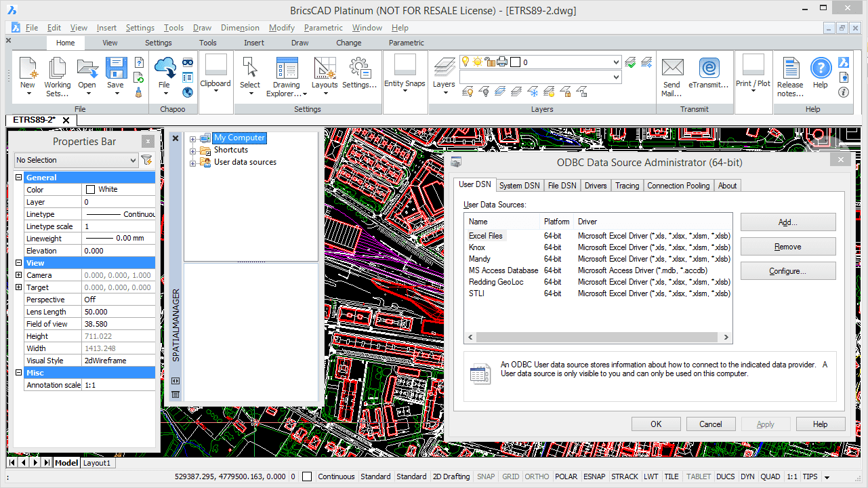This screenshot has width=868, height=488.
Task: Open the Drawing Explorer tool
Action: pos(286,68)
